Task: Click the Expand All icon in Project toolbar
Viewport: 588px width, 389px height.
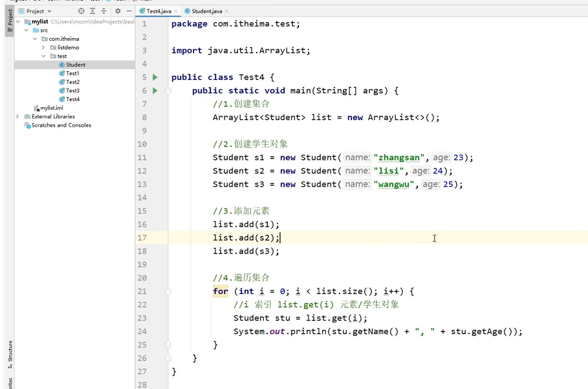Action: (92, 11)
